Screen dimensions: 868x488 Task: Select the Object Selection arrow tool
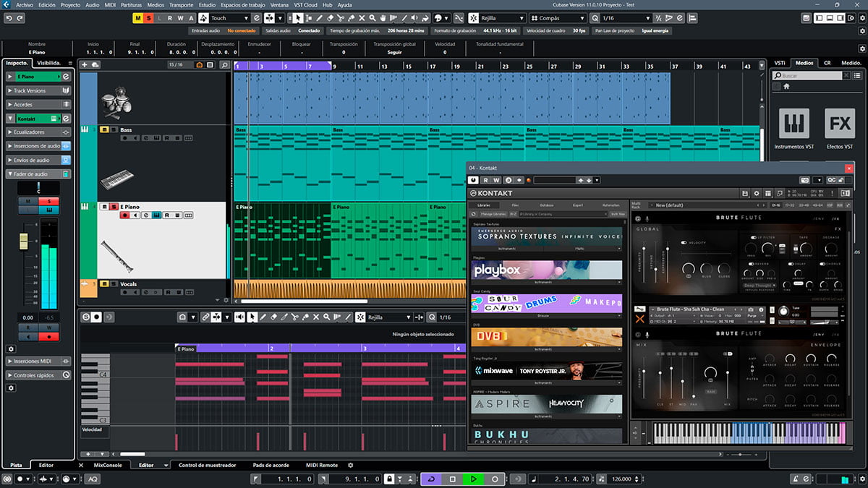(297, 17)
